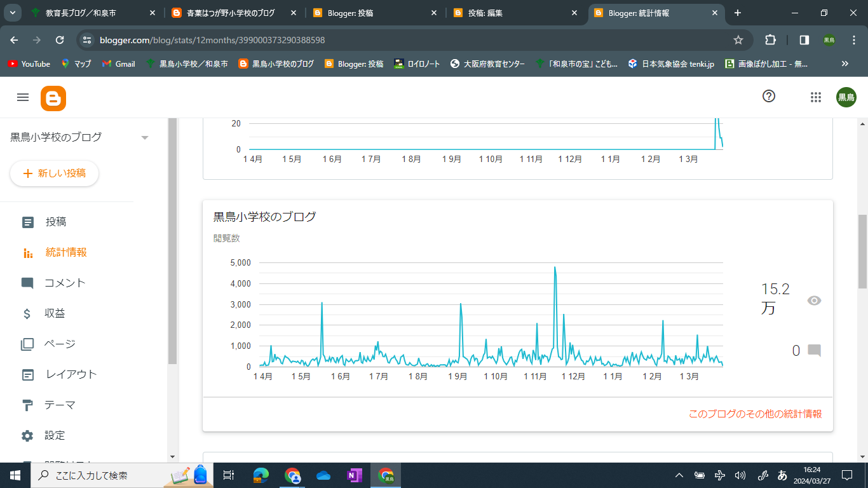This screenshot has width=868, height=488.
Task: Switch to the 投稿: 編集 tab
Action: click(515, 13)
